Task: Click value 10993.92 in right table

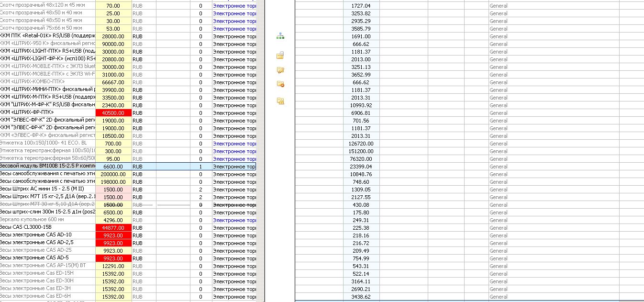Action: [x=361, y=105]
